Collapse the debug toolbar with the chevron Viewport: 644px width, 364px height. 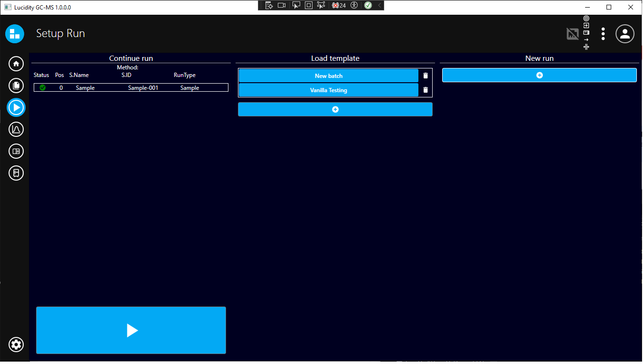[379, 5]
